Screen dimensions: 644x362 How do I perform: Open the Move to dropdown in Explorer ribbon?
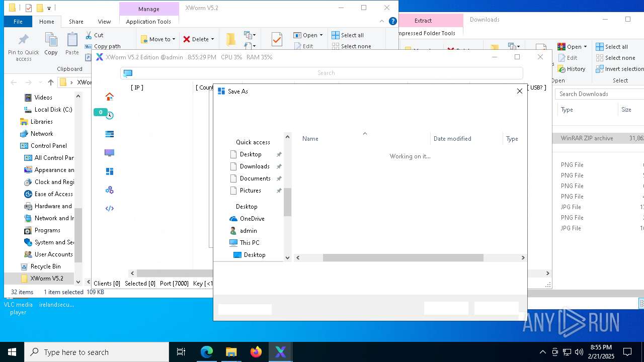[x=158, y=39]
